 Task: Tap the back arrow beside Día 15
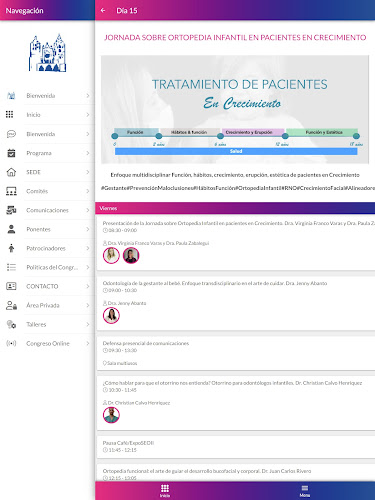pyautogui.click(x=103, y=10)
